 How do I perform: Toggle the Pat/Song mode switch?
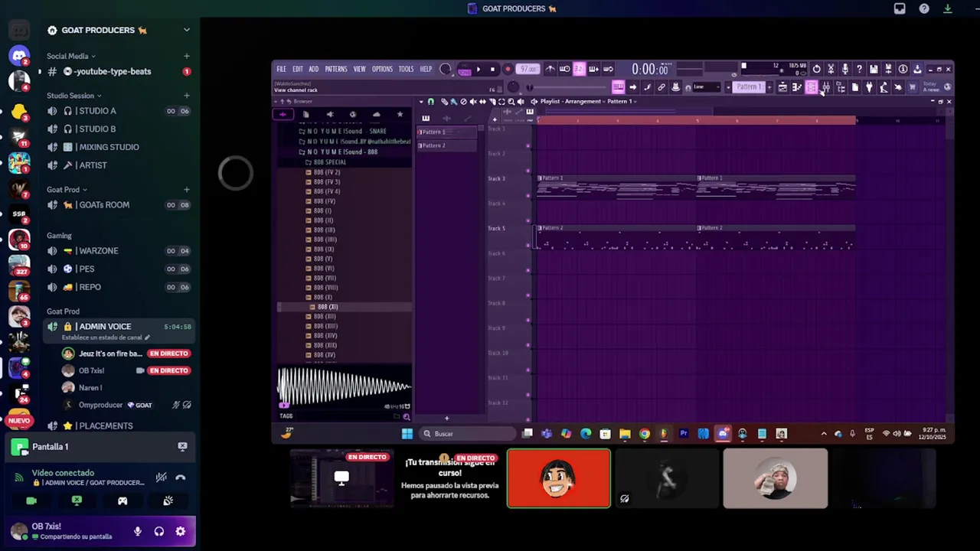[465, 70]
